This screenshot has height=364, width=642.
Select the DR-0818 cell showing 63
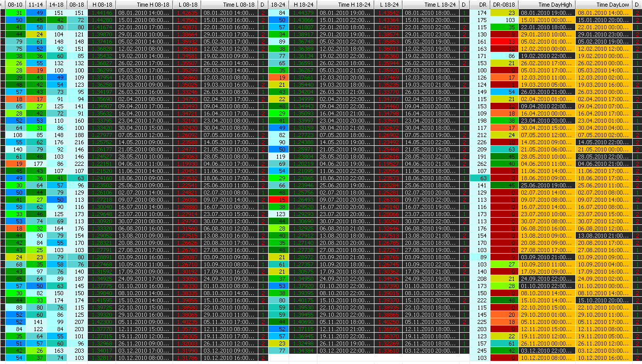tap(504, 149)
